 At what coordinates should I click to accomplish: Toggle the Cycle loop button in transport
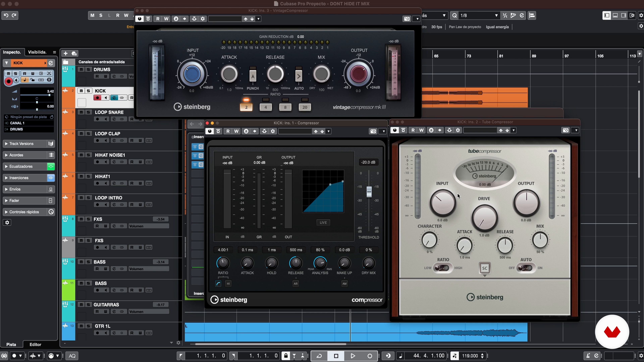click(319, 356)
